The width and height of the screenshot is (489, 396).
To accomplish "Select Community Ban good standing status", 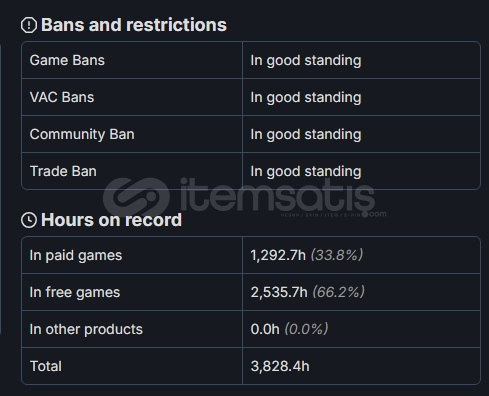I will pos(306,135).
